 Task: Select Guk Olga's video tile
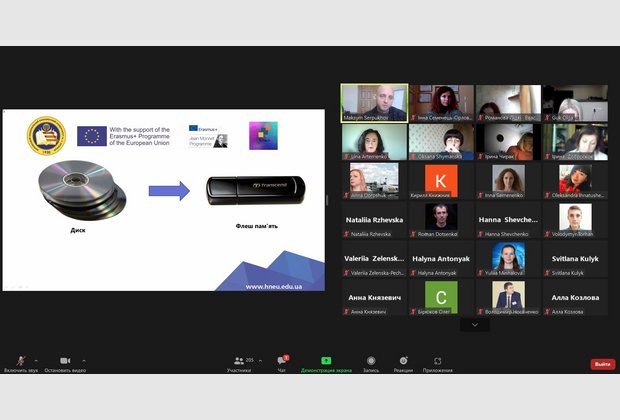[575, 103]
